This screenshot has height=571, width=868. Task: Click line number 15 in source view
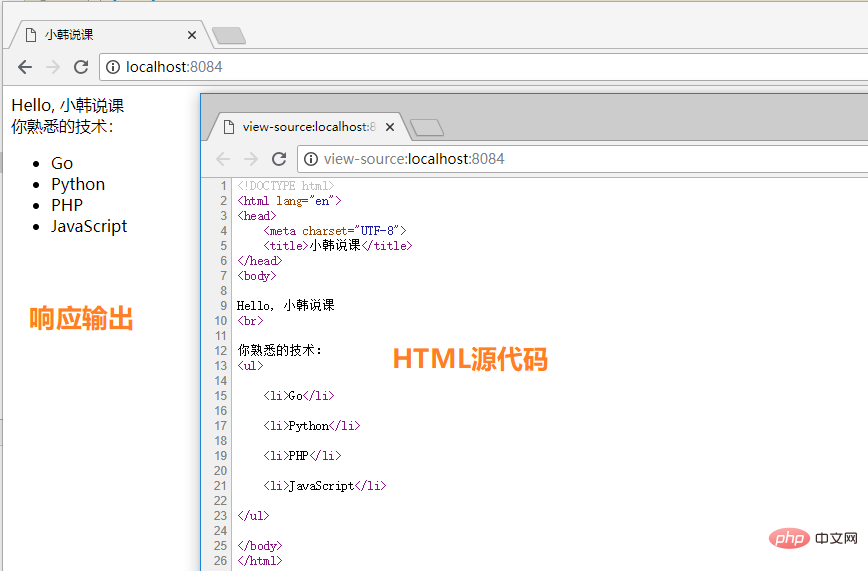pyautogui.click(x=220, y=396)
